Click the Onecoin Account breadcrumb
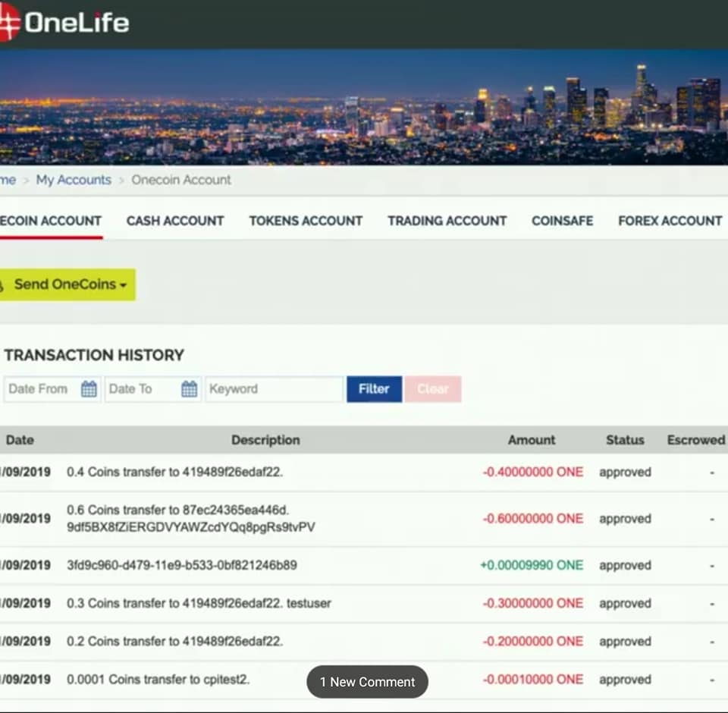The height and width of the screenshot is (713, 728). [181, 180]
